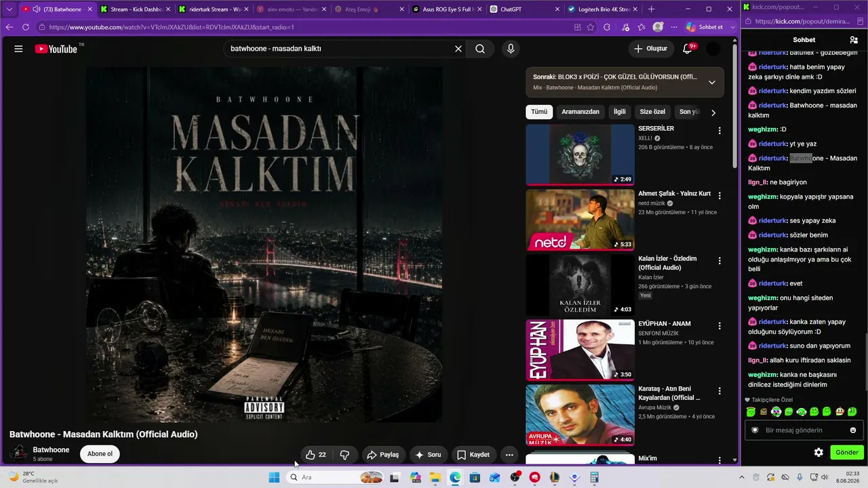868x488 pixels.
Task: Open the Oluştur create button
Action: (650, 49)
